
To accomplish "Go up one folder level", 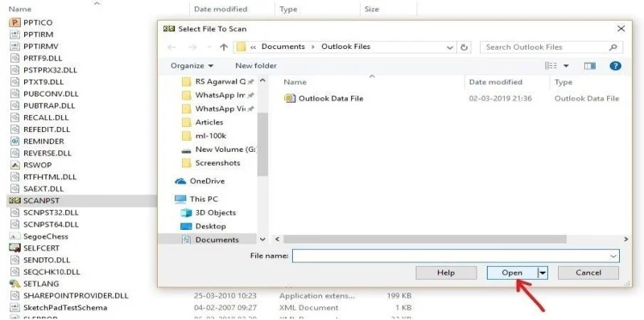I will click(x=224, y=47).
